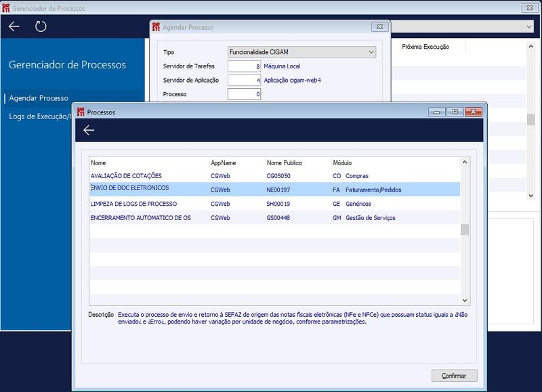Go back using arrow in Processos window

point(89,130)
